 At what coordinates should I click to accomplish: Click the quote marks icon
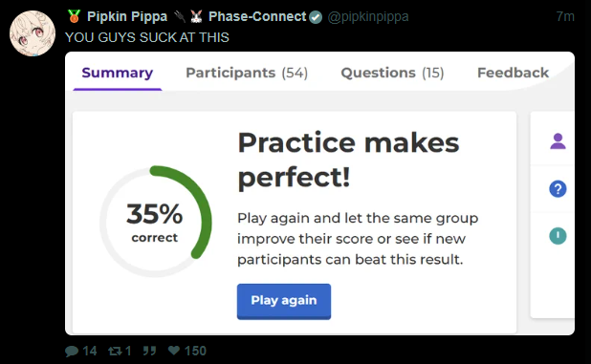[x=149, y=351]
